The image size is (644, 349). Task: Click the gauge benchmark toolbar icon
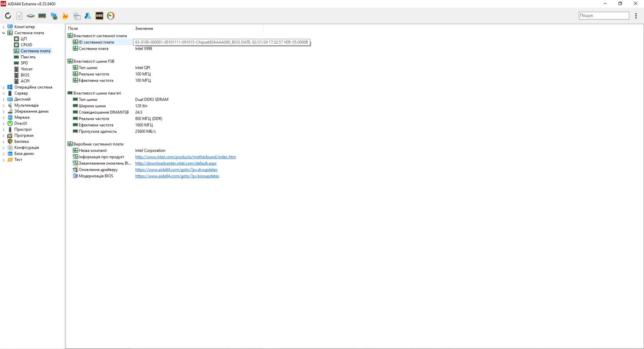click(x=111, y=16)
